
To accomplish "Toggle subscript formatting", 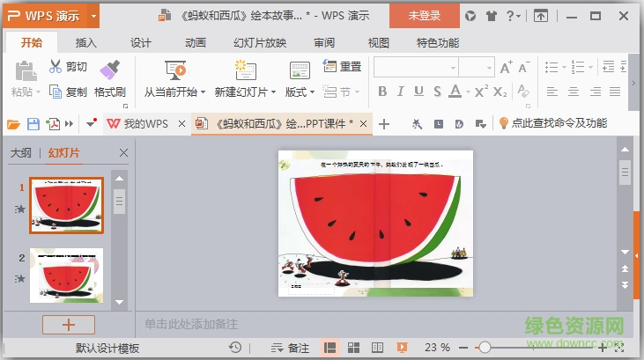I will (x=500, y=92).
